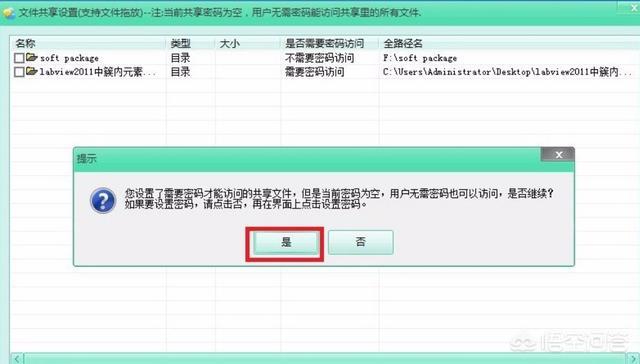Click the 目录 type cell of labview2011 row
This screenshot has height=364, width=640.
[x=180, y=72]
